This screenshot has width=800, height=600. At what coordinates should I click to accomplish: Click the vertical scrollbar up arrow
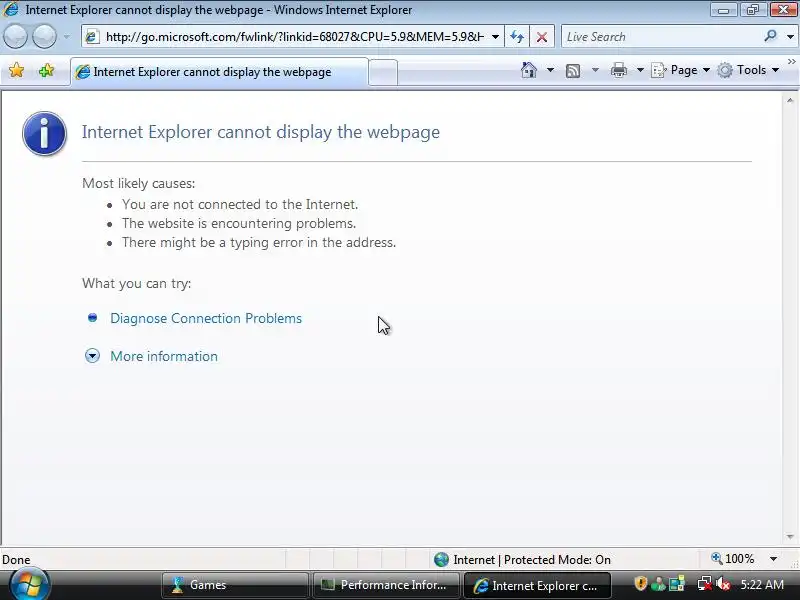(x=790, y=101)
